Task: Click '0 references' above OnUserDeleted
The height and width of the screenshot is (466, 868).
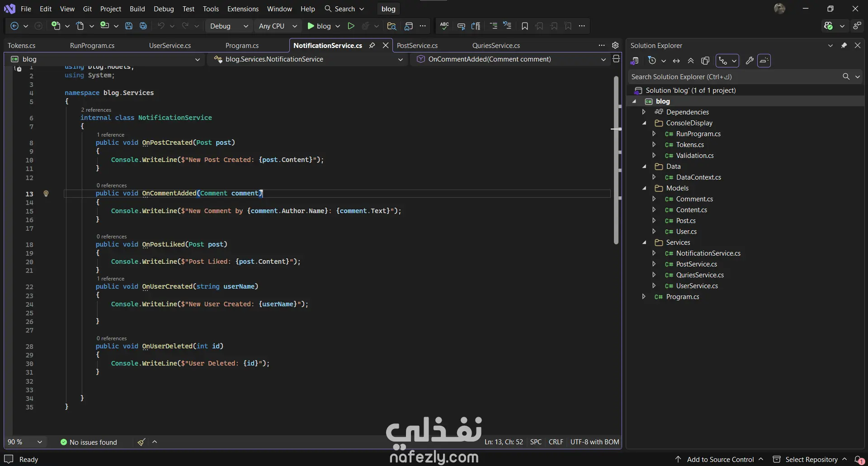Action: click(x=112, y=338)
